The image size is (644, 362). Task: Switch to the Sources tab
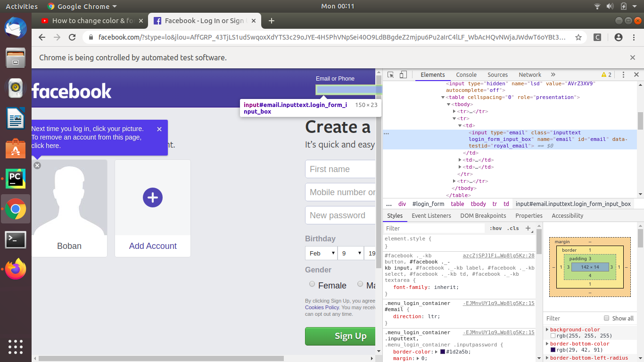coord(498,75)
